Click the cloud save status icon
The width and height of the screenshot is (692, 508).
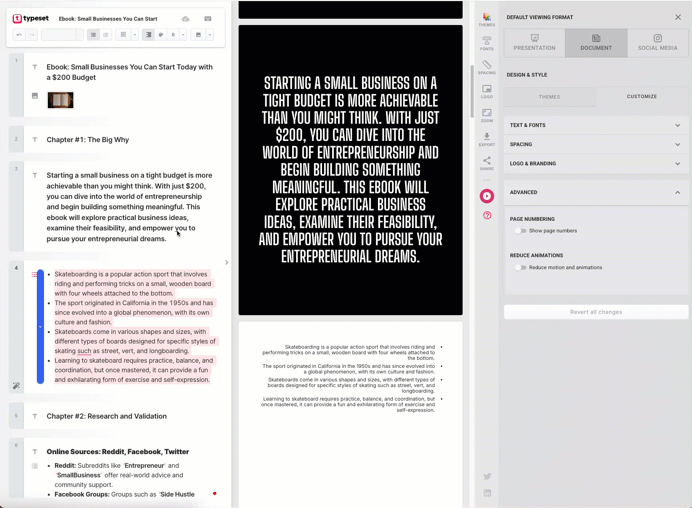pyautogui.click(x=185, y=19)
